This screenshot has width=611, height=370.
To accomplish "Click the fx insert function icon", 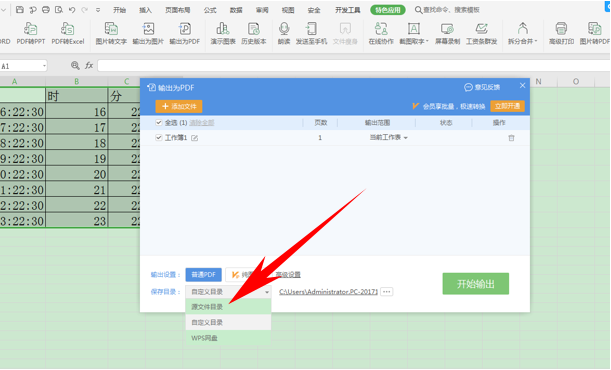I will [x=89, y=65].
